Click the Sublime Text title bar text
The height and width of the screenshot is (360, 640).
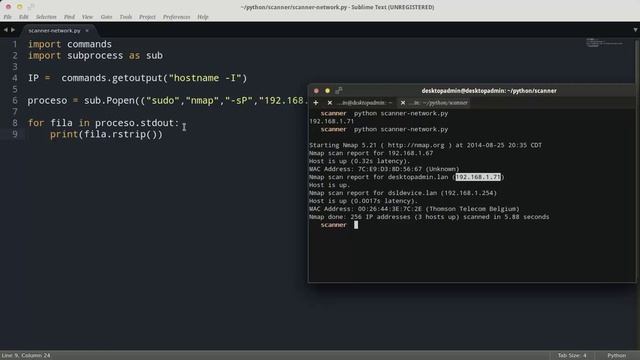[338, 7]
